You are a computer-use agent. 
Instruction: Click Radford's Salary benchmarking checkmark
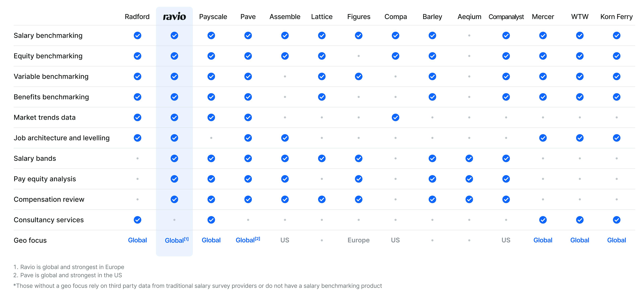(x=137, y=36)
